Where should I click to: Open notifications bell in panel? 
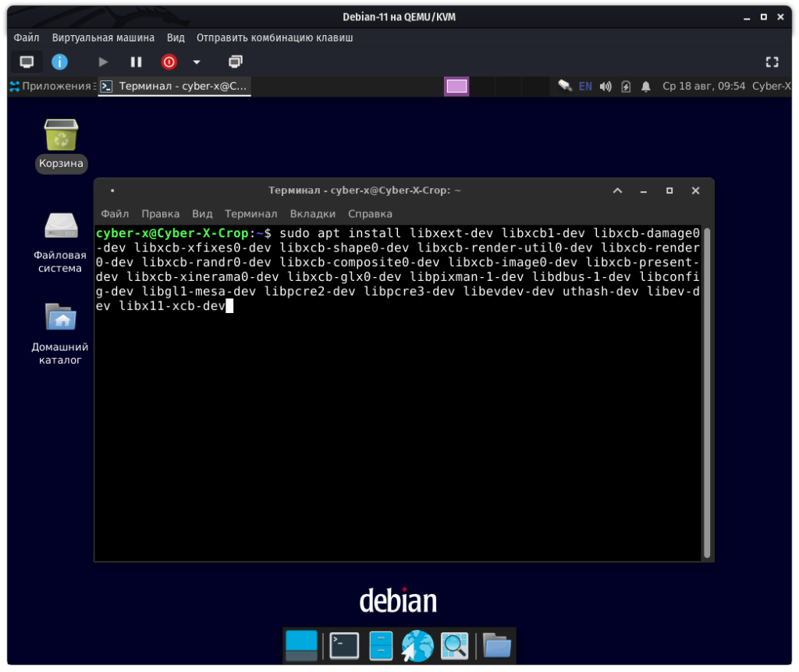646,87
